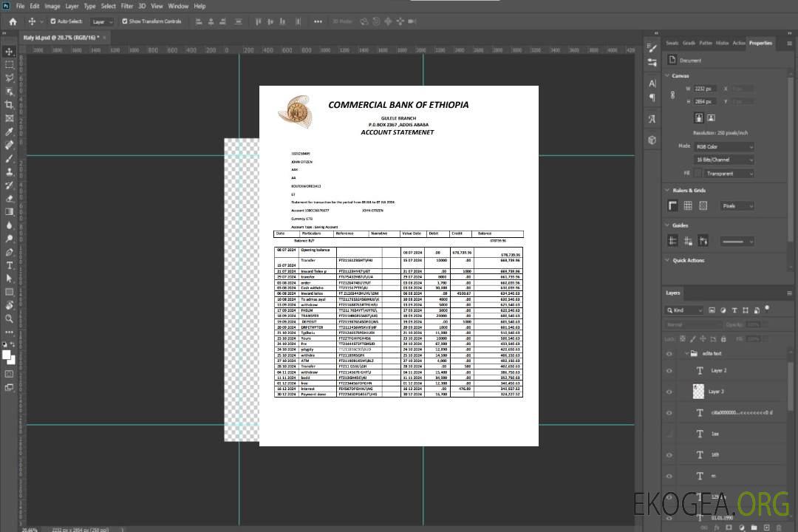This screenshot has width=798, height=532.
Task: Open the 3D cube panel icon
Action: [x=652, y=140]
